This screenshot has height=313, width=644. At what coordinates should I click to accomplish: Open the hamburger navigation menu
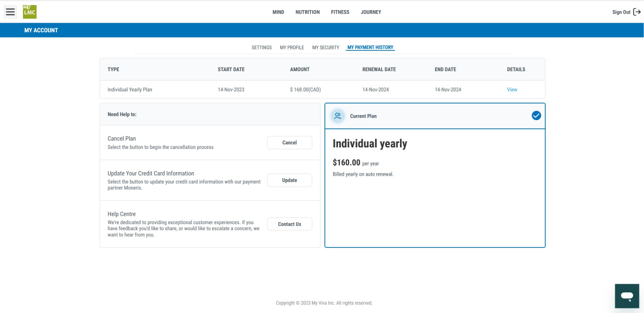click(x=11, y=12)
